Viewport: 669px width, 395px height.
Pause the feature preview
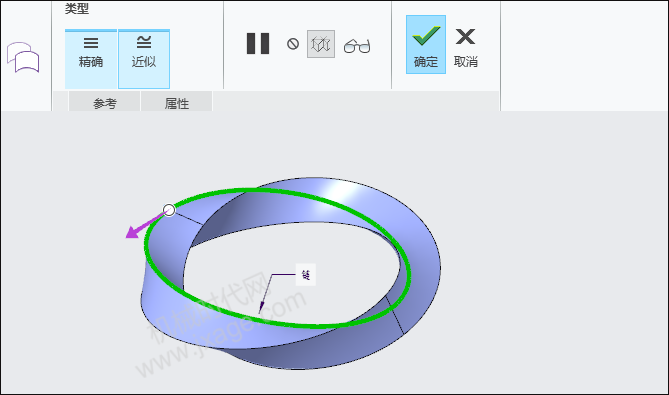pyautogui.click(x=258, y=44)
